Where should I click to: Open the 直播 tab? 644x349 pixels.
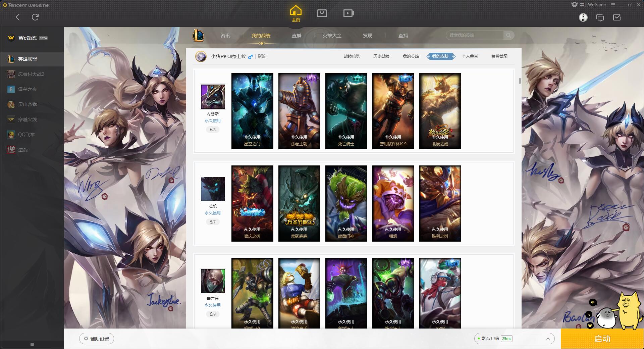click(x=297, y=36)
